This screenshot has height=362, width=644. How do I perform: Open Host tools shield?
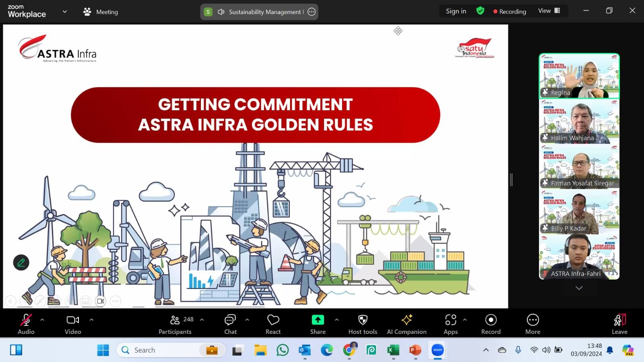pos(363,324)
